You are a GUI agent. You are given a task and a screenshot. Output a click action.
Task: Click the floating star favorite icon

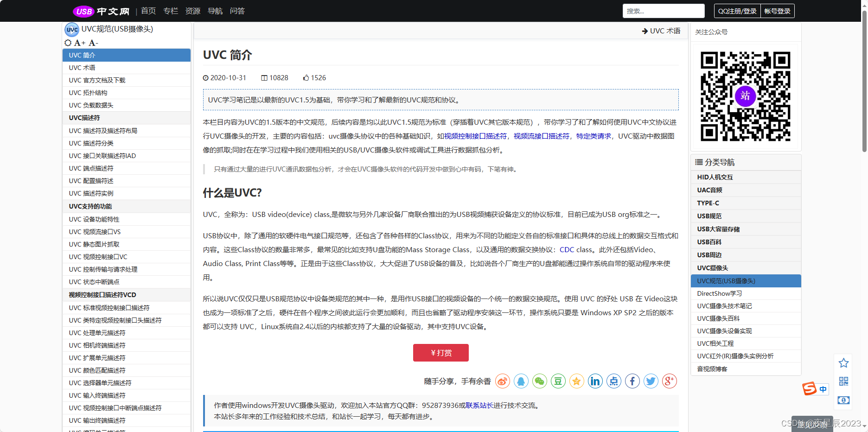(x=844, y=363)
